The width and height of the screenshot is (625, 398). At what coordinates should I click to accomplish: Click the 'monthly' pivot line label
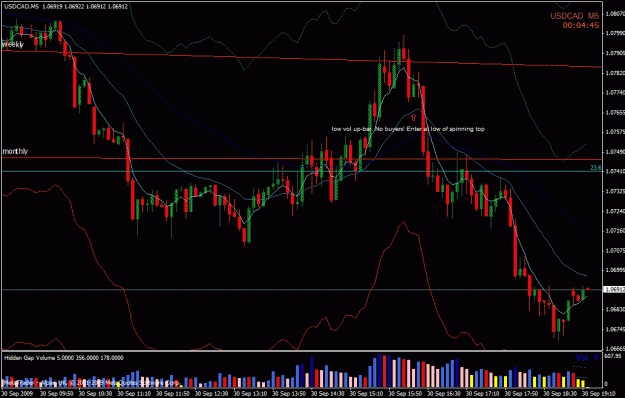(x=15, y=151)
